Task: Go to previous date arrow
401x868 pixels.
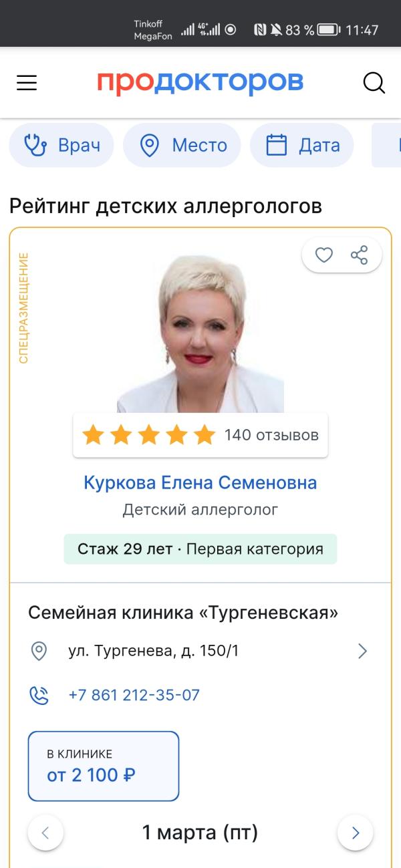Action: [45, 833]
